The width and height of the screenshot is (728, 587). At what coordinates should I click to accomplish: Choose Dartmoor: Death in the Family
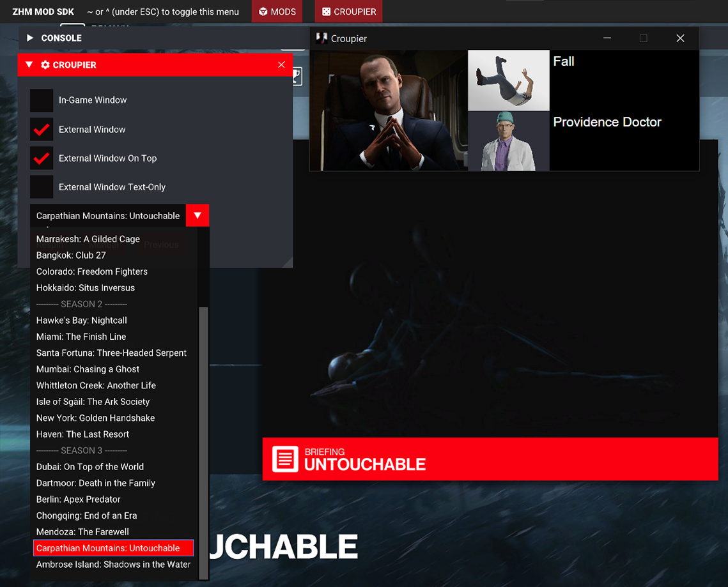96,483
